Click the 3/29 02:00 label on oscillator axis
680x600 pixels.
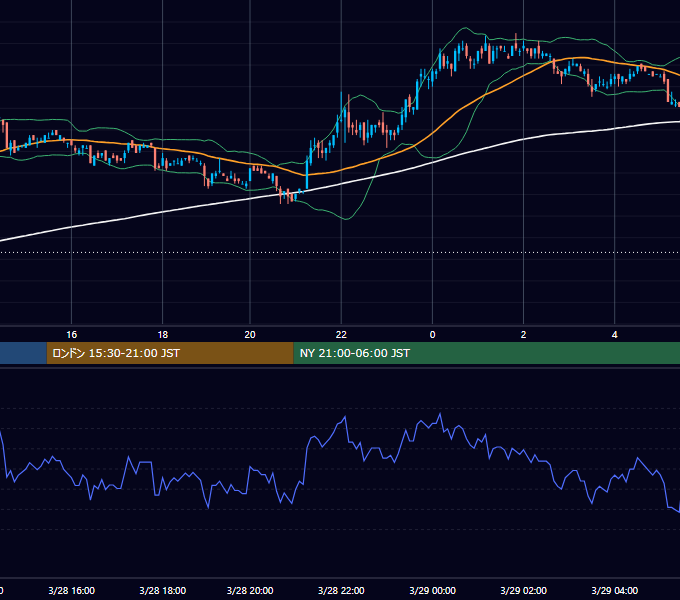click(x=523, y=590)
